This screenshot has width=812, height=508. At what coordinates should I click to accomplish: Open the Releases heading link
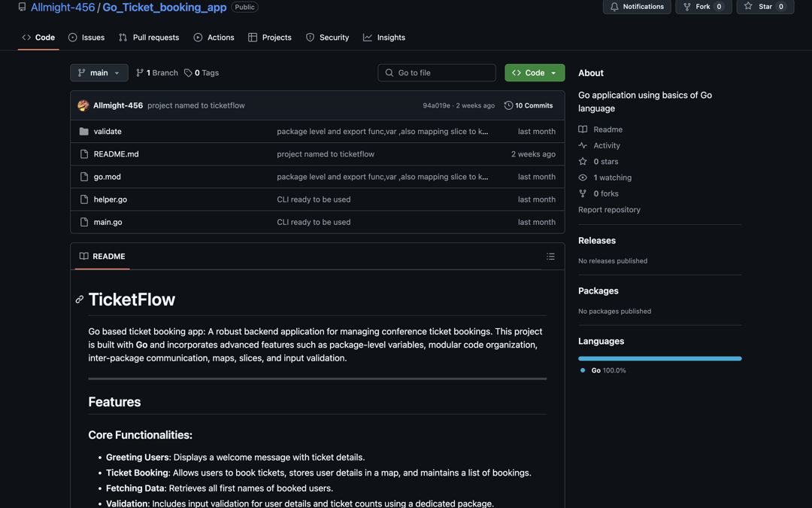point(597,241)
